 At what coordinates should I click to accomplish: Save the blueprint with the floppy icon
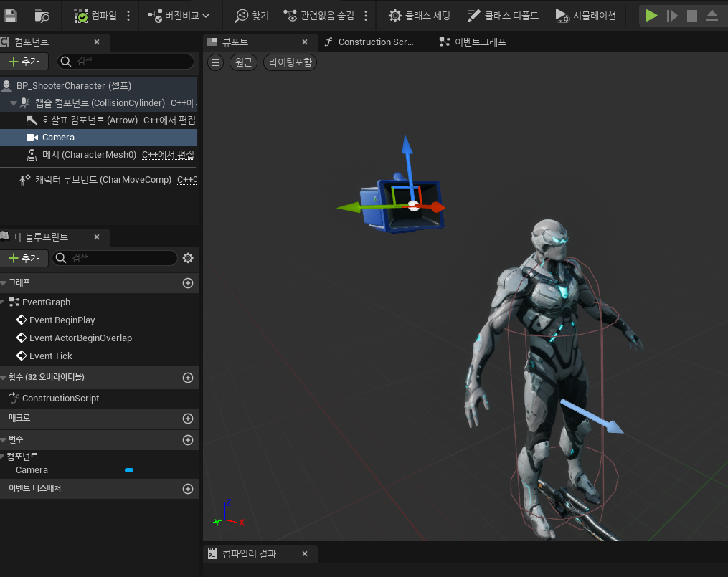pyautogui.click(x=10, y=16)
